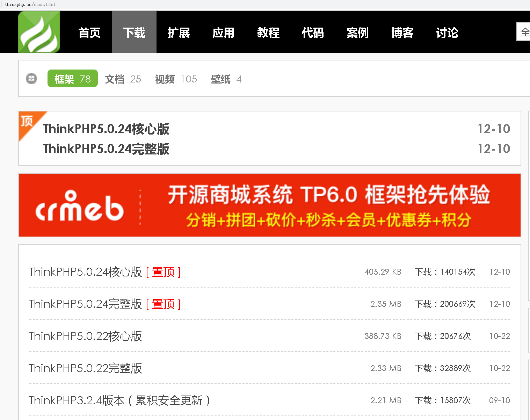Click the 下载：140154次 download count
The height and width of the screenshot is (420, 530).
click(x=445, y=272)
